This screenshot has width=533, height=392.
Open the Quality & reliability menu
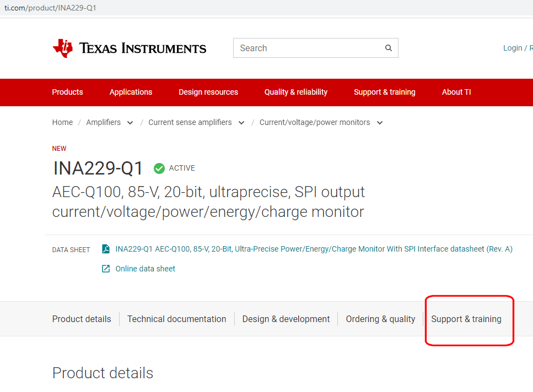[296, 92]
